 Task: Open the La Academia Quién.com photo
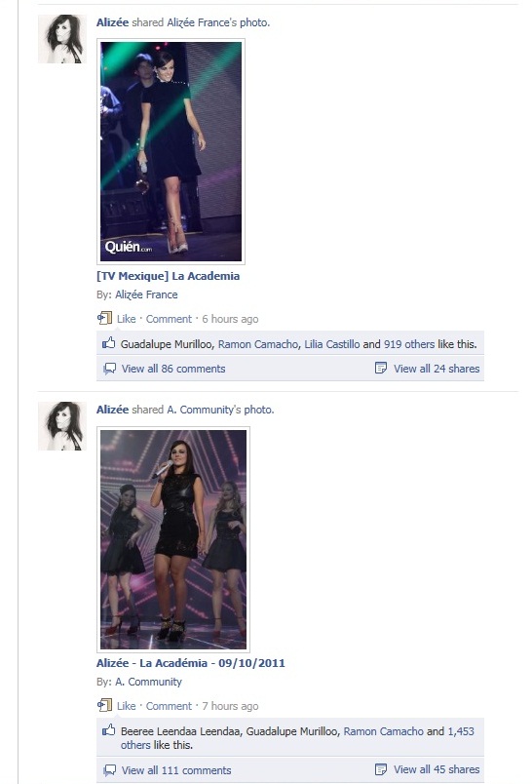pyautogui.click(x=171, y=151)
